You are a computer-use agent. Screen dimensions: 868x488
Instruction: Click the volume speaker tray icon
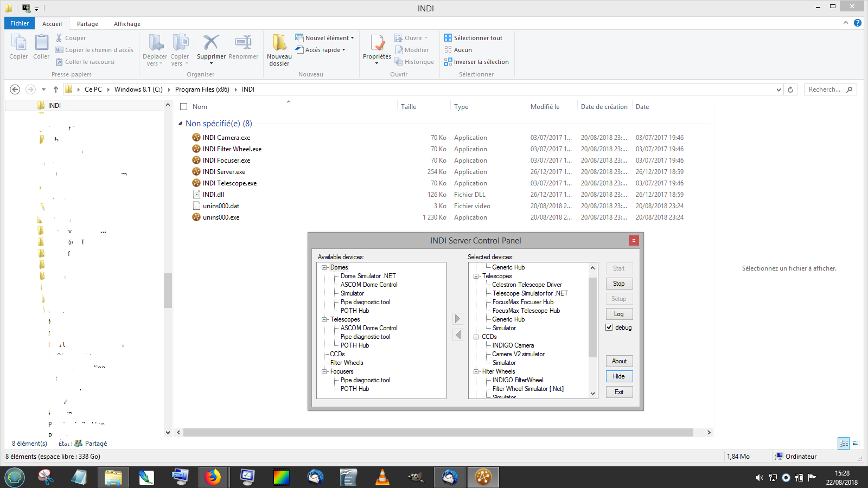[x=759, y=478]
